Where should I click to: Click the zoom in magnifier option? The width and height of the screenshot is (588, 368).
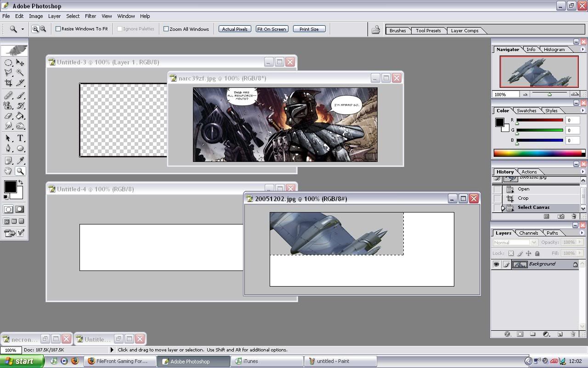(35, 29)
